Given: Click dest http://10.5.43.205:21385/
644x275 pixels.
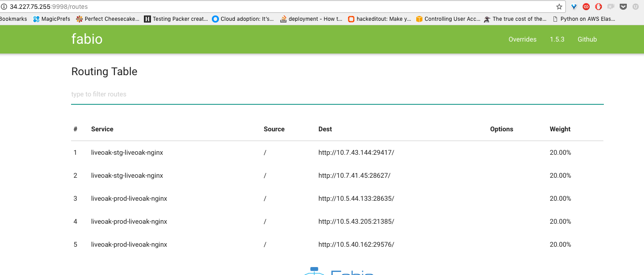Looking at the screenshot, I should click(x=356, y=222).
